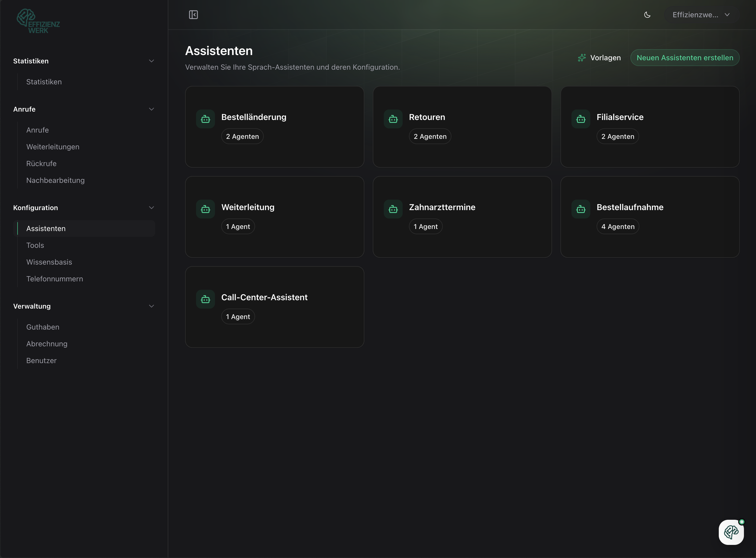756x558 pixels.
Task: Click the robot icon on Filialservice card
Action: pos(581,119)
